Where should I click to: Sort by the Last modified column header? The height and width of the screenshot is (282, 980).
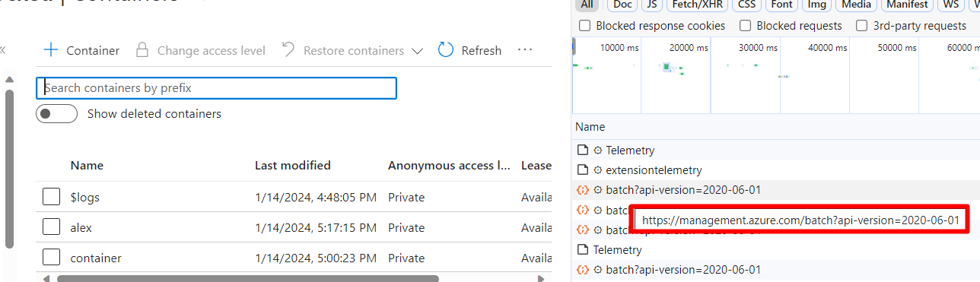tap(292, 165)
